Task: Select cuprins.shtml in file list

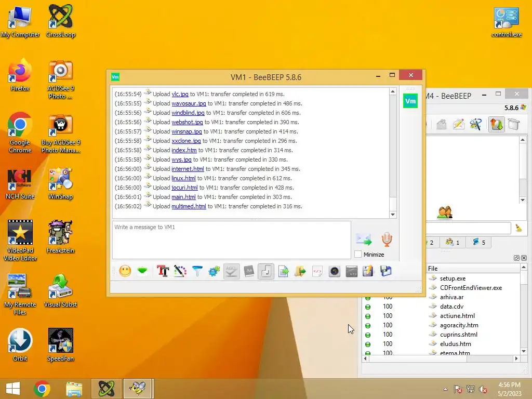Action: (459, 335)
